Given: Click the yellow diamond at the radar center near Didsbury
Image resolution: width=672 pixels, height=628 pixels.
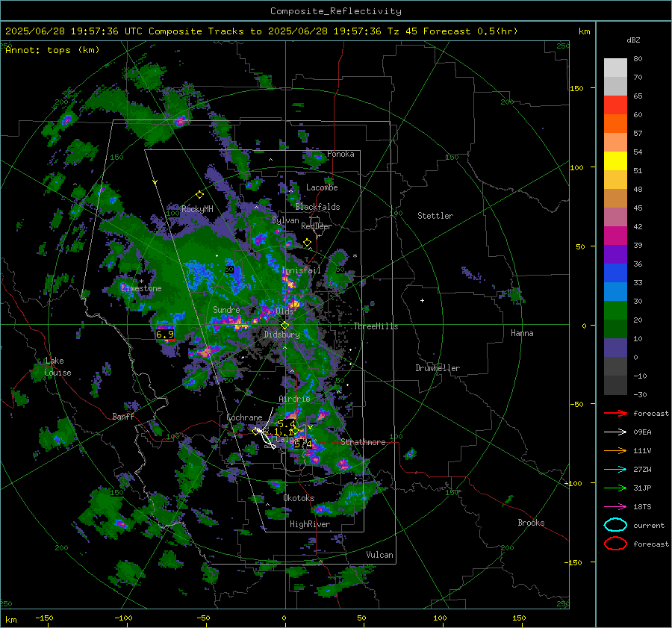Looking at the screenshot, I should [284, 326].
